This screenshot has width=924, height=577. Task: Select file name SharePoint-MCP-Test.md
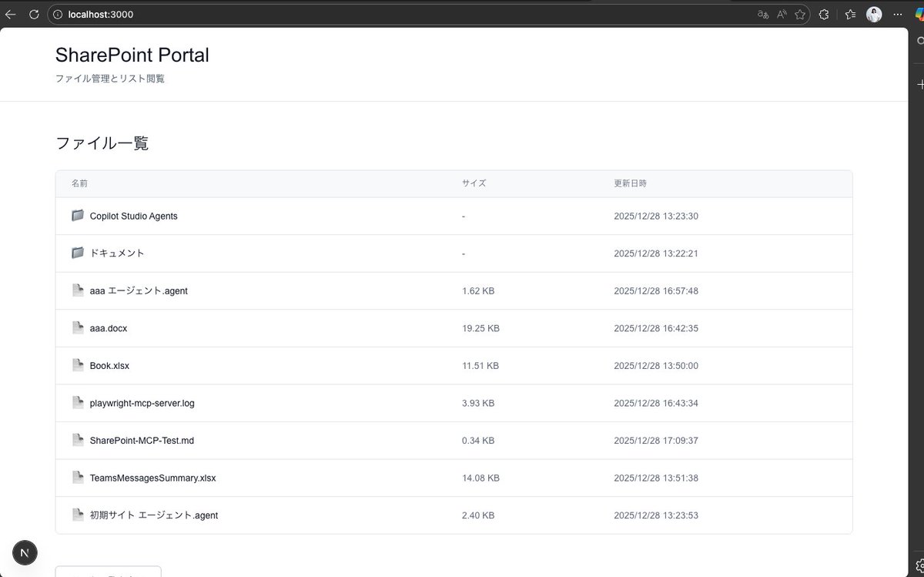coord(142,441)
